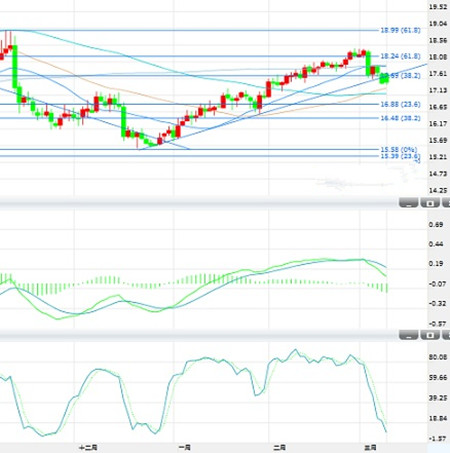Viewport: 450px width, 453px height.
Task: Click MACD axis value 0.19
Action: coord(436,264)
